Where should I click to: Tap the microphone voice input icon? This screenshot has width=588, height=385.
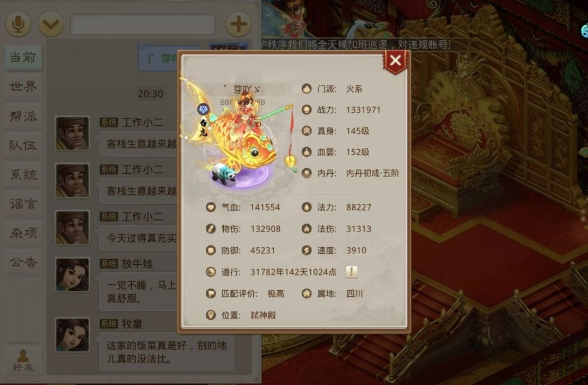(x=17, y=25)
